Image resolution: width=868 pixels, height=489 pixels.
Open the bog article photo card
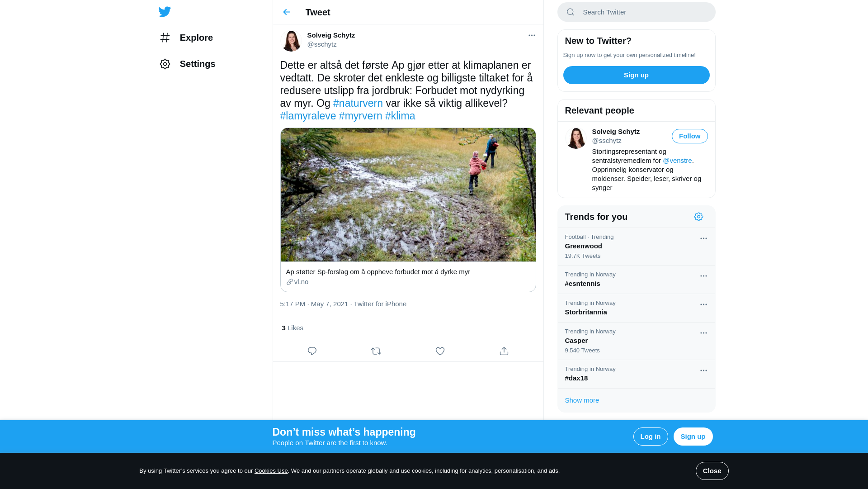(408, 195)
